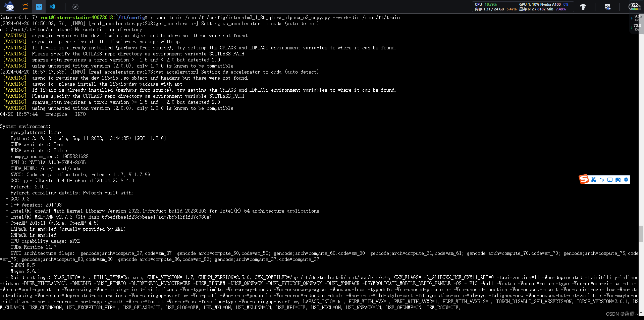Click the CPU and GPU stats panel
The height and width of the screenshot is (320, 644).
pos(523,6)
